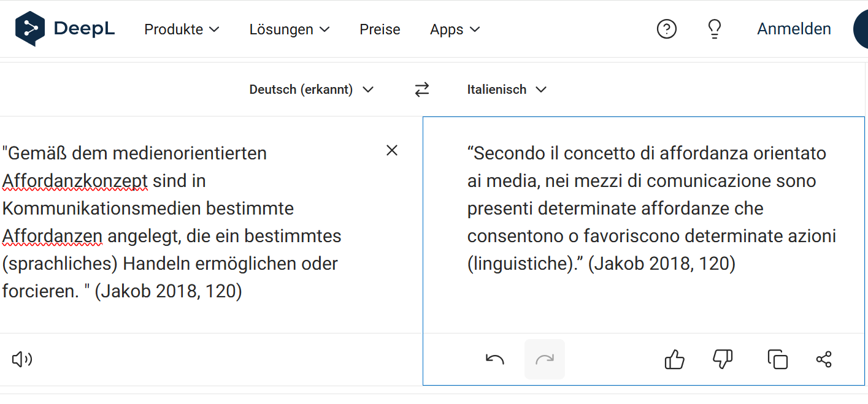868x404 pixels.
Task: Open the Italienisch target language dropdown
Action: tap(506, 90)
